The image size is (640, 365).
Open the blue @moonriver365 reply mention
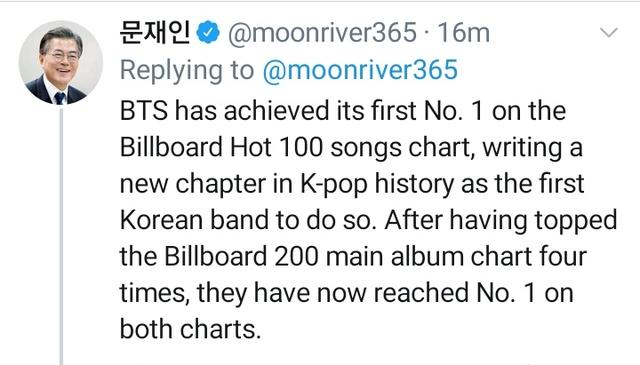(x=360, y=70)
